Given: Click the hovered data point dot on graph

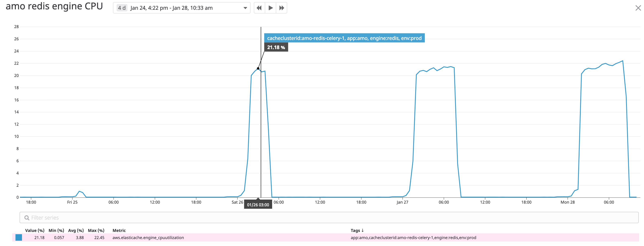Looking at the screenshot, I should (x=258, y=68).
